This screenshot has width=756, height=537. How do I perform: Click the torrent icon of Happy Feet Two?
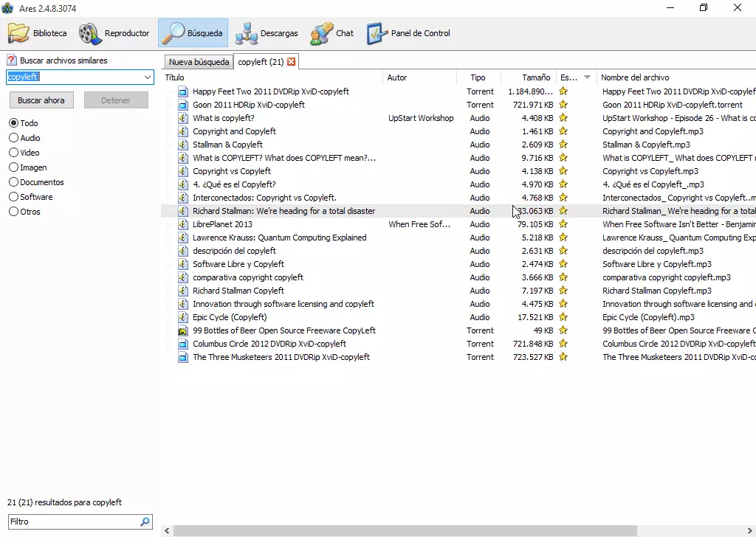183,91
